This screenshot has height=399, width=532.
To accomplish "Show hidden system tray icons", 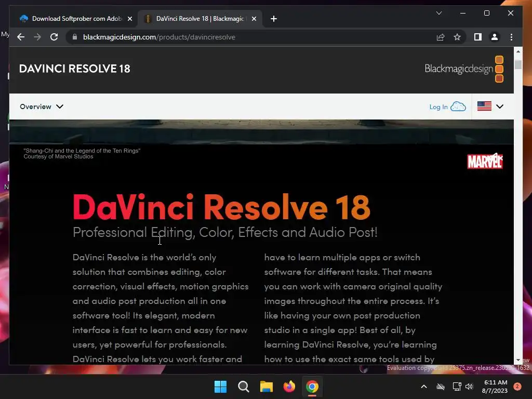I will pyautogui.click(x=424, y=387).
